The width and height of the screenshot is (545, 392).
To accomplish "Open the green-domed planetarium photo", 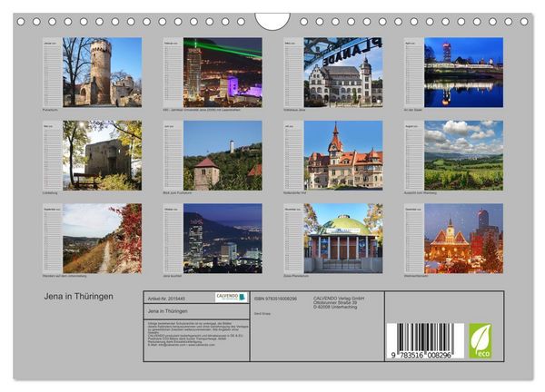I will pyautogui.click(x=343, y=238).
